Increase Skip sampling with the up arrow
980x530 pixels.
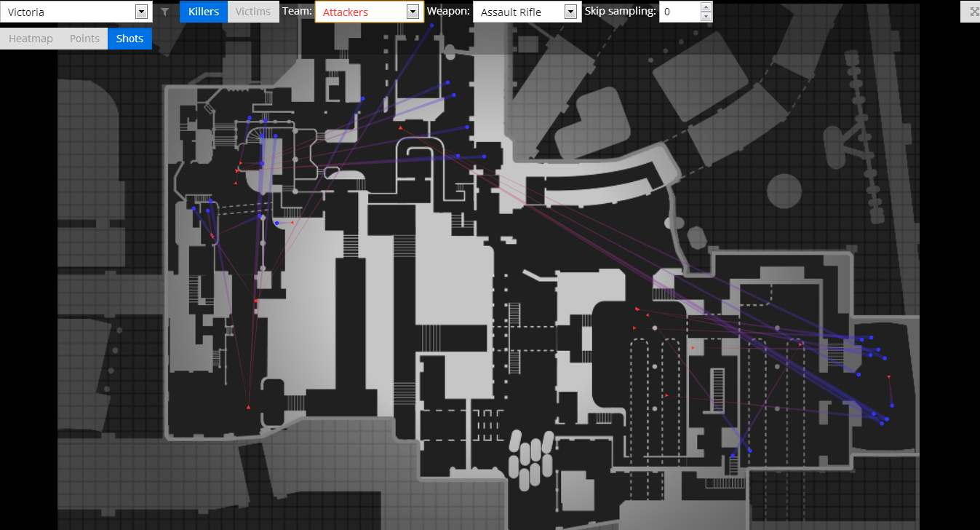pyautogui.click(x=705, y=7)
